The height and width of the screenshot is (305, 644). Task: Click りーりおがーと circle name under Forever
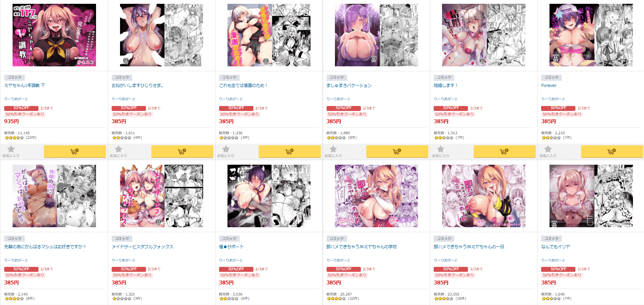[553, 99]
